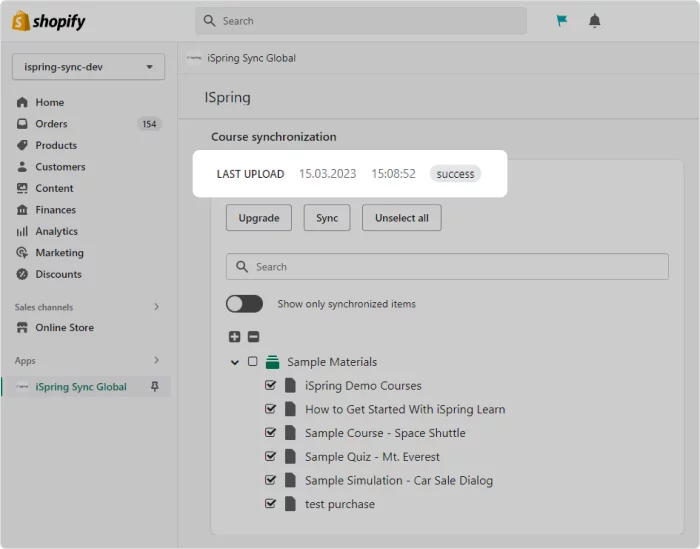Screen dimensions: 700x549
Task: Click the 15.03.2023 upload date
Action: pyautogui.click(x=328, y=174)
